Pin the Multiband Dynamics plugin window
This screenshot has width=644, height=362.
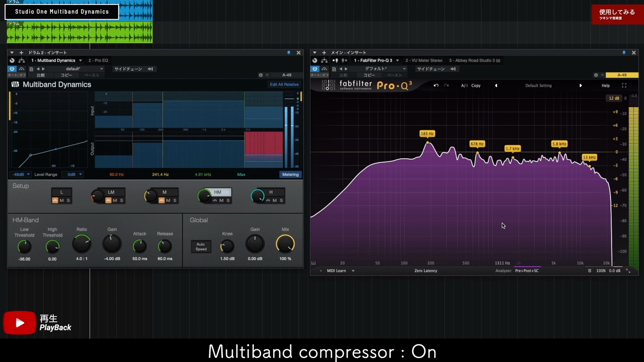click(288, 53)
